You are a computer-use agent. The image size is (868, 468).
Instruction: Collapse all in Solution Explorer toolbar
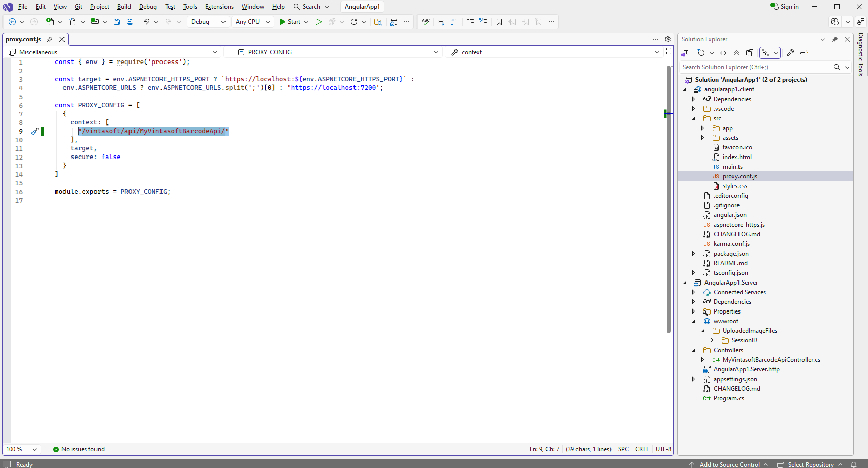[x=736, y=53]
